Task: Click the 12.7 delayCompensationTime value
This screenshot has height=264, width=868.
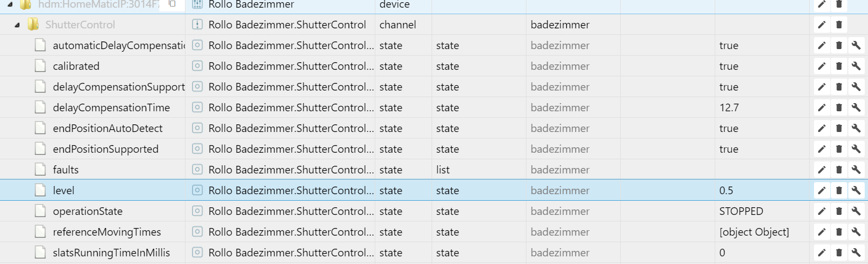Action: tap(729, 107)
